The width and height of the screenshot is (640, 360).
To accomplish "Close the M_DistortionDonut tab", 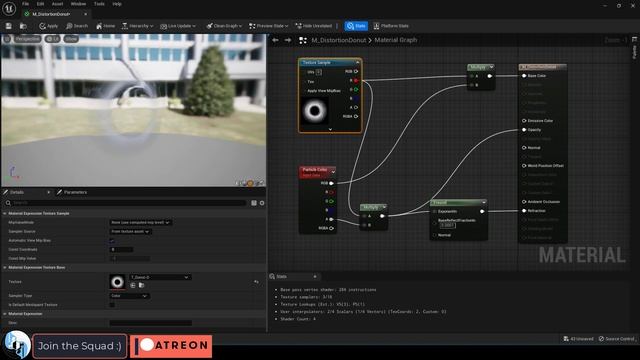I will [x=85, y=14].
